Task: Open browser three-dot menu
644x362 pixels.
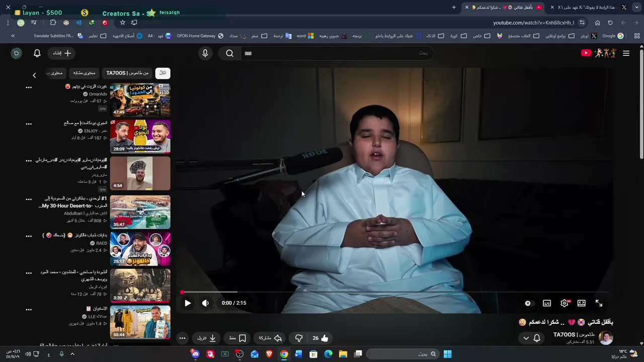Action: coord(8,23)
